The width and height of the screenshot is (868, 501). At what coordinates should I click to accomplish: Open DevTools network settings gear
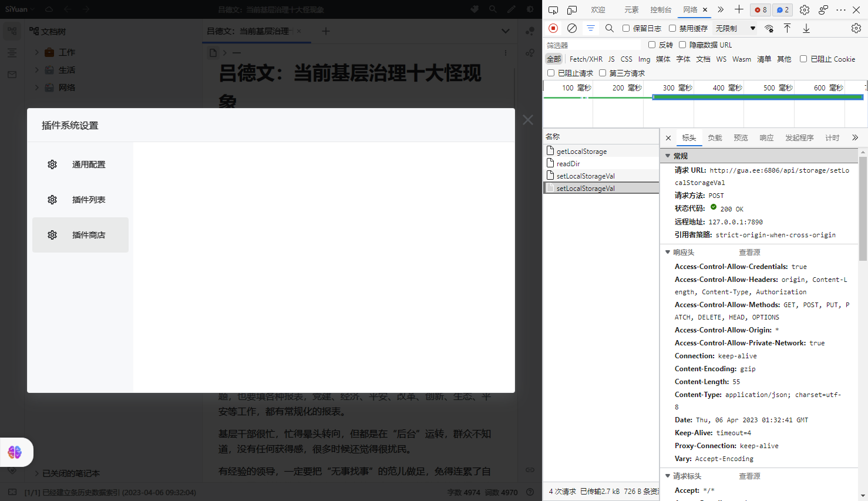[x=856, y=28]
